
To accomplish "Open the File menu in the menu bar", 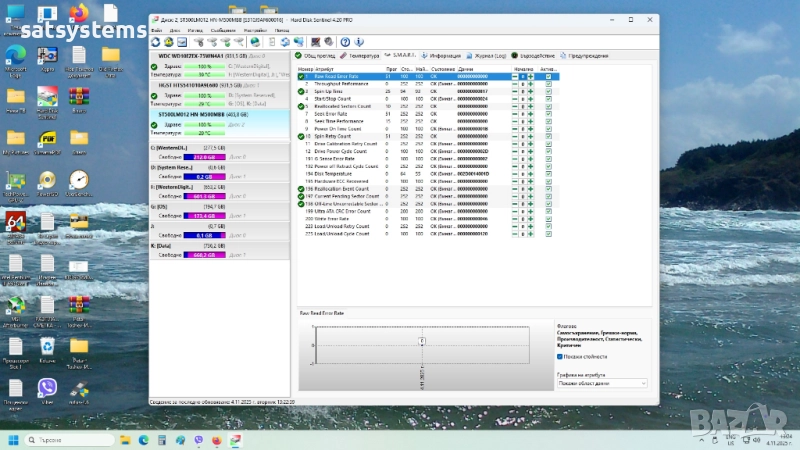I will (x=156, y=30).
